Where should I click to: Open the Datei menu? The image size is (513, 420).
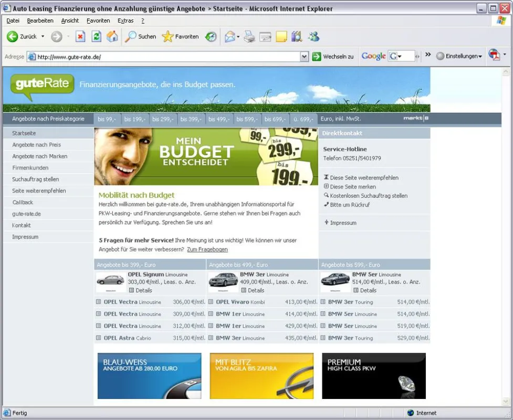click(x=13, y=20)
